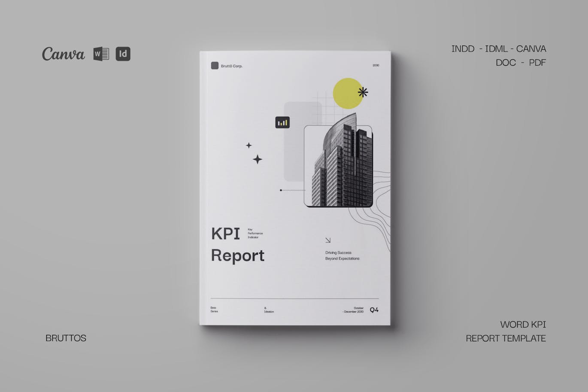Select the KPI Report title text
Image resolution: width=588 pixels, height=392 pixels.
pyautogui.click(x=237, y=245)
